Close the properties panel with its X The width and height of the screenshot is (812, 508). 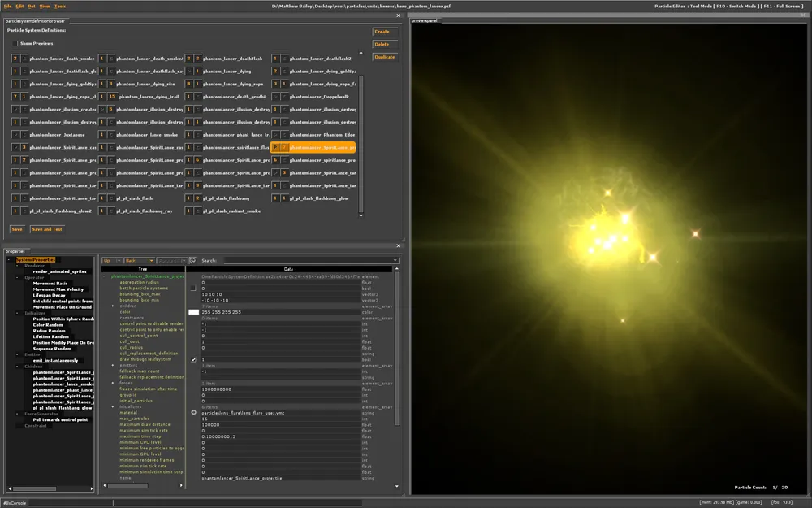tap(398, 245)
